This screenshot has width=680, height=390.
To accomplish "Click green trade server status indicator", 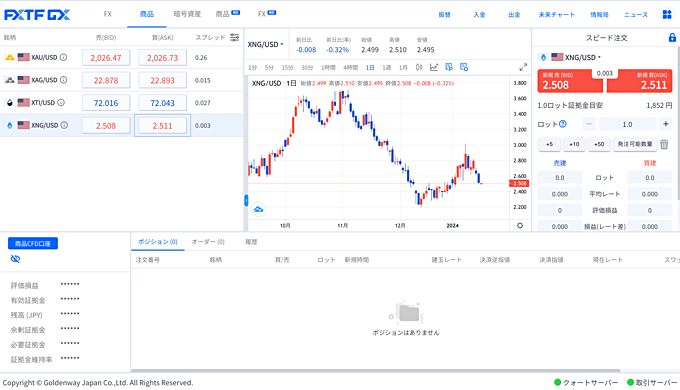I will pos(631,382).
